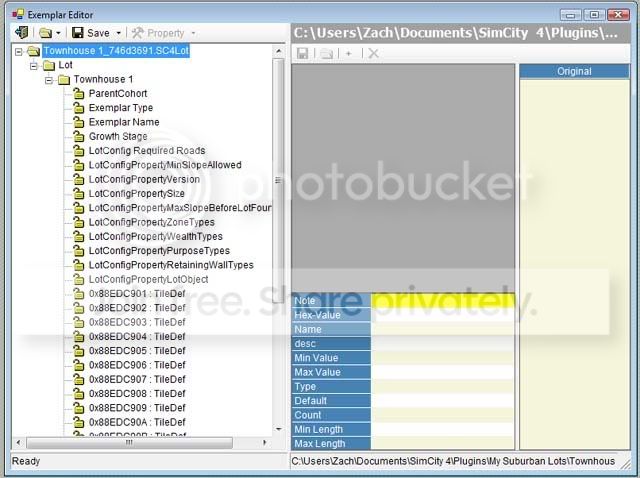Select ParentCohort property
640x478 pixels.
[x=118, y=93]
